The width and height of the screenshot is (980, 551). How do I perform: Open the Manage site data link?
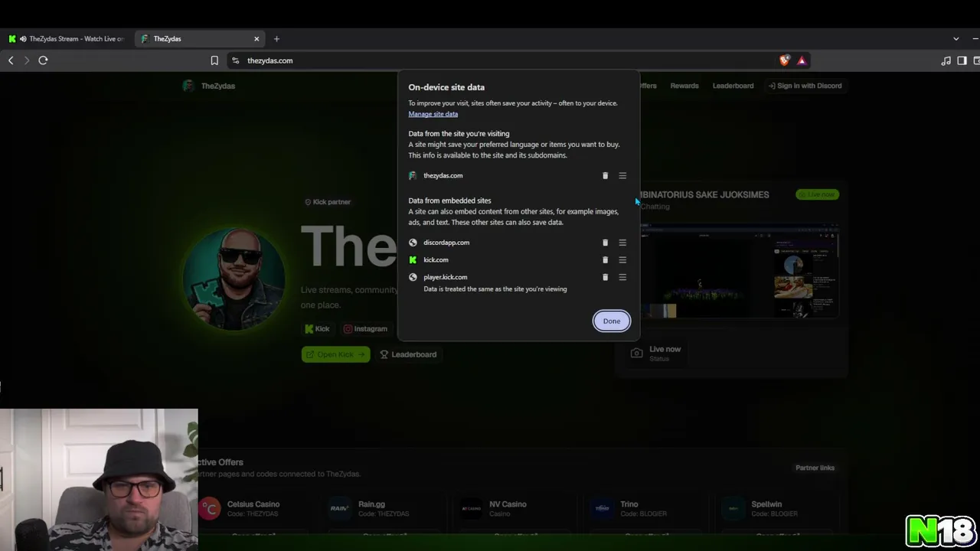coord(433,114)
